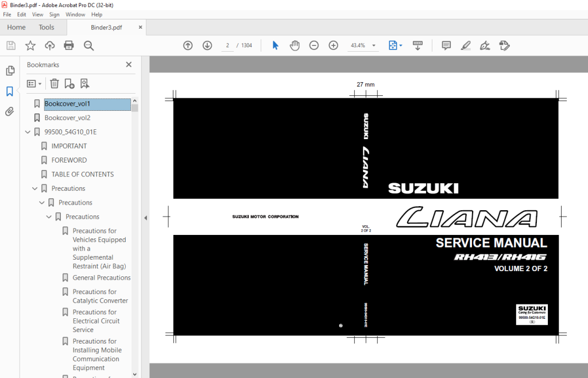Collapse the third-level Precautions bookmark
588x378 pixels.
tap(49, 217)
